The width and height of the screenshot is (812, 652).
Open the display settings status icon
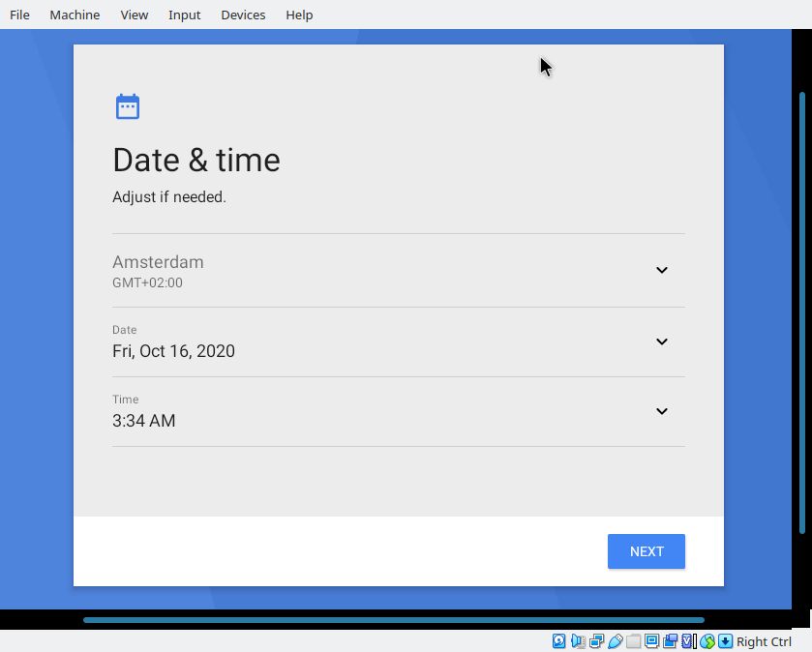[651, 641]
